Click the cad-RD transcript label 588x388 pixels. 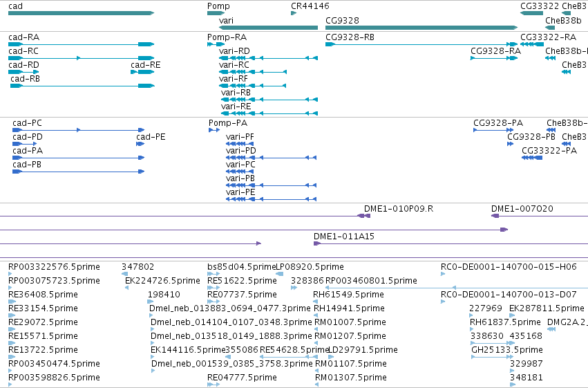click(x=23, y=65)
